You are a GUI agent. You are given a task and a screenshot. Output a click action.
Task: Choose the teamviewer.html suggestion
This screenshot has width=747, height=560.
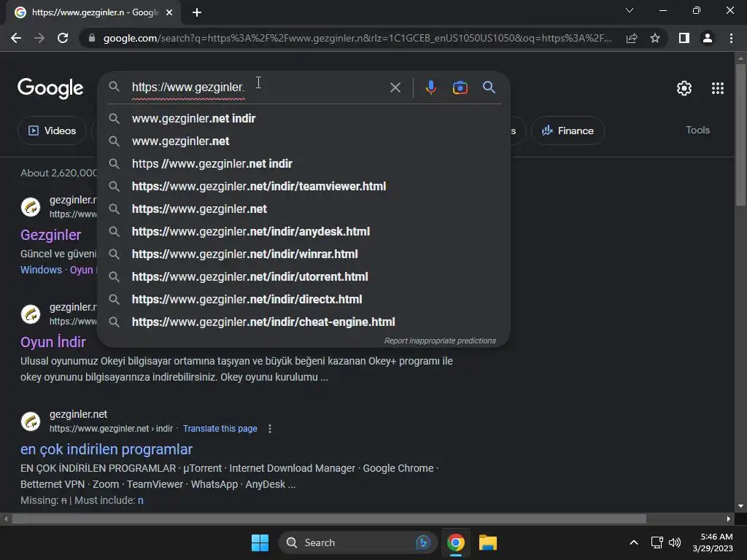303,186
